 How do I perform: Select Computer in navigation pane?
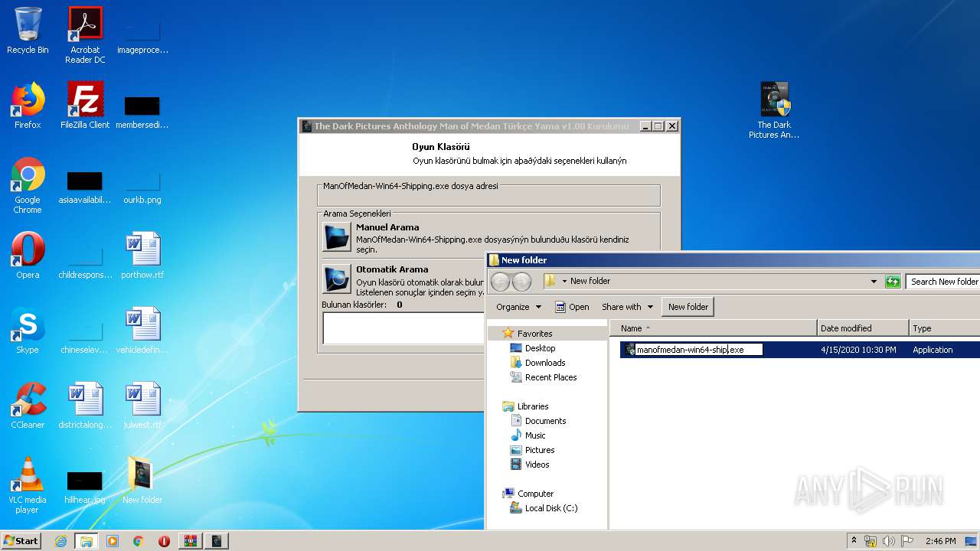pos(535,494)
